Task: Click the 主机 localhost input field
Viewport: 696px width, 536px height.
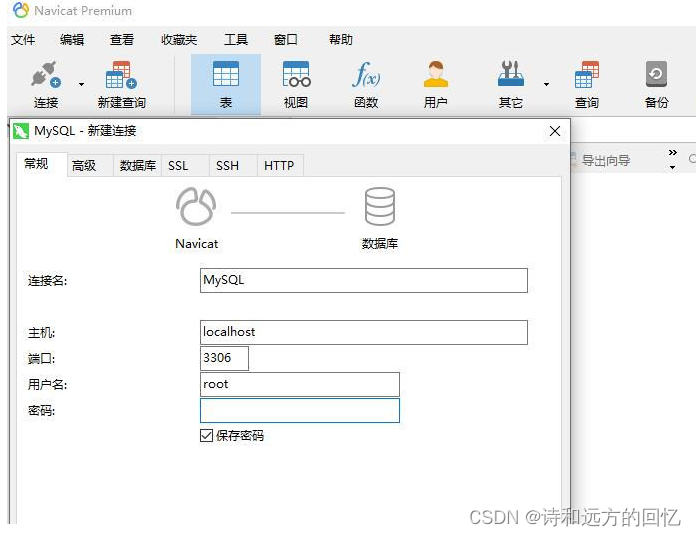Action: click(x=364, y=332)
